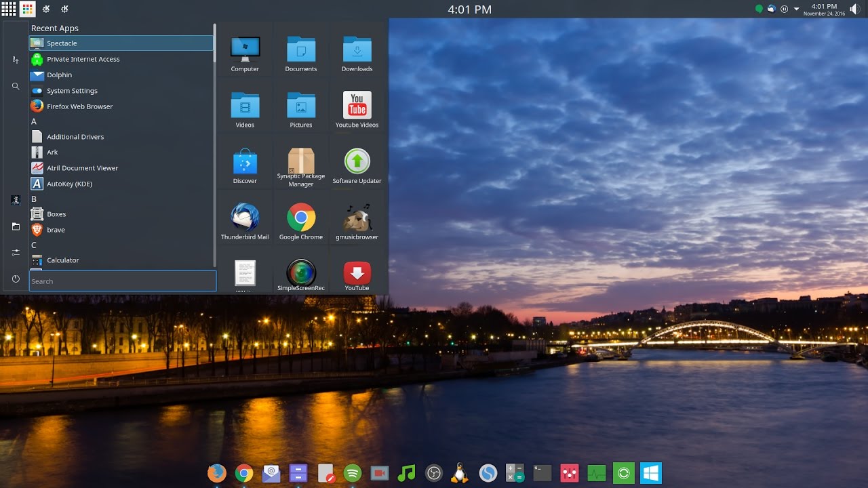The height and width of the screenshot is (488, 868).
Task: Open the folder icon in launcher sidebar
Action: 16,226
